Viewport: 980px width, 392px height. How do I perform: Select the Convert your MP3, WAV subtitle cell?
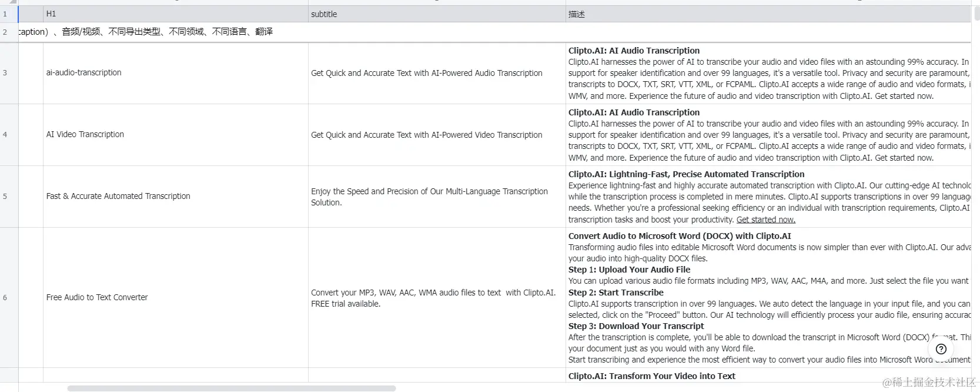pos(437,298)
